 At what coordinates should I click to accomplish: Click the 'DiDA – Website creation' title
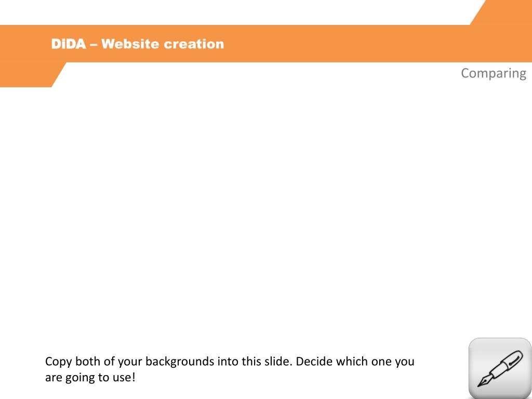137,44
